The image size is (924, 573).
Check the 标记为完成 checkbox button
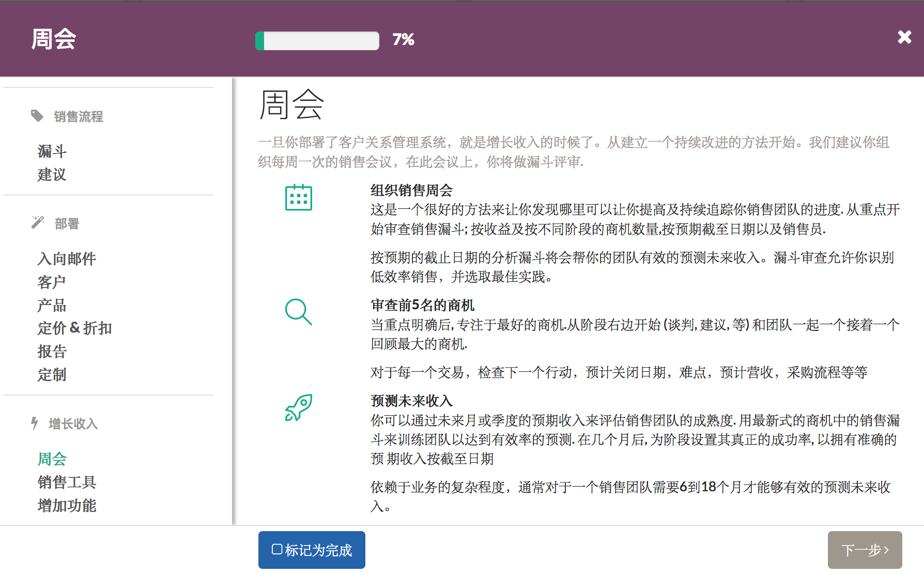point(312,550)
